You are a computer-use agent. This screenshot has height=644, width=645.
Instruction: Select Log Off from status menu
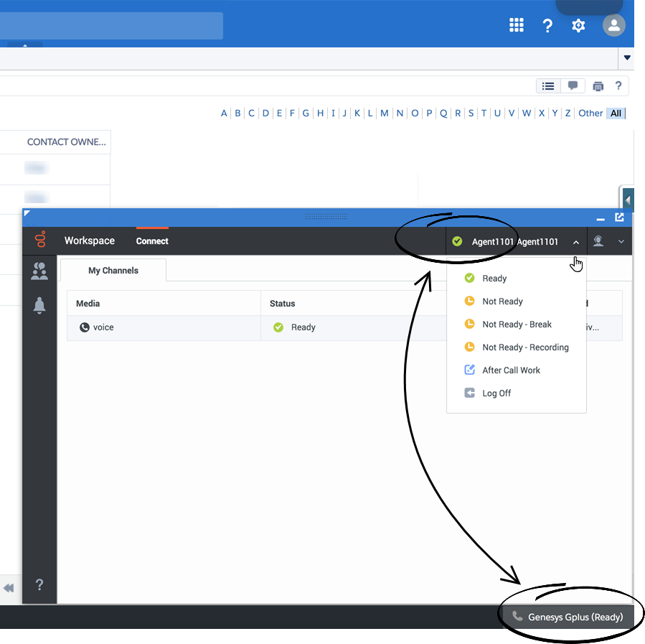[x=496, y=393]
